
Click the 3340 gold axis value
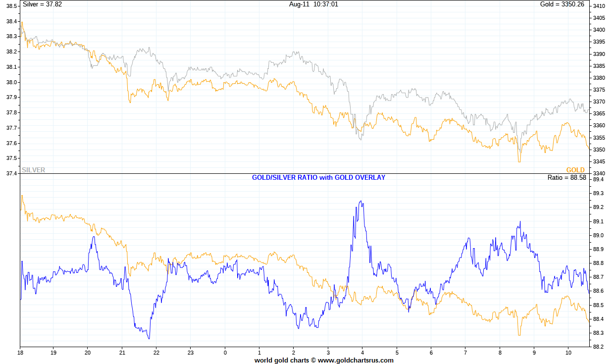point(599,173)
